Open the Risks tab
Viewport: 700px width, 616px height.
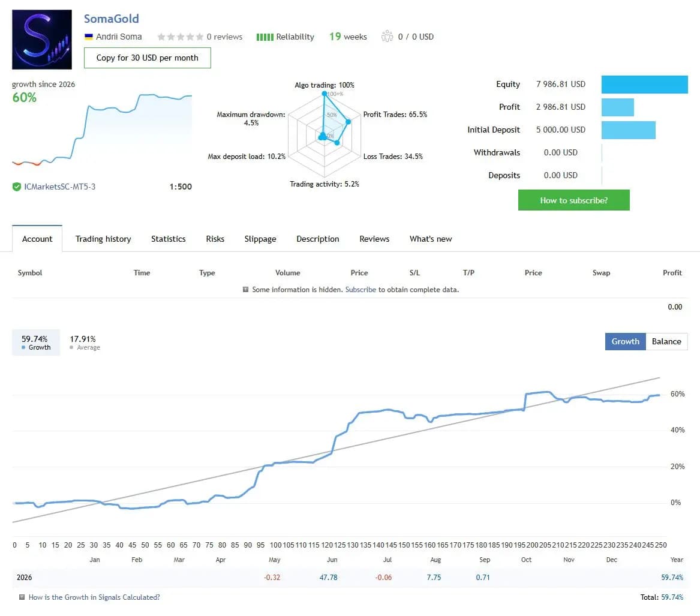(215, 239)
